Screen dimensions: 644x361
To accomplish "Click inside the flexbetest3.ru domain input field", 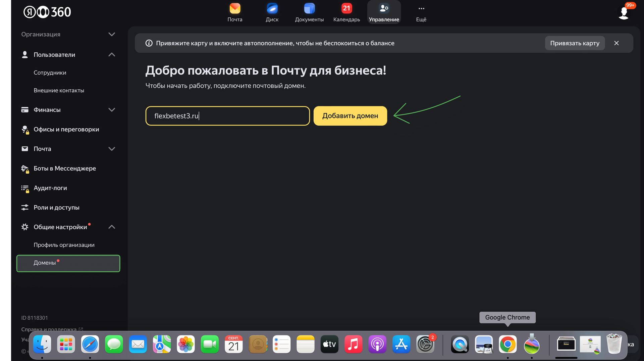I will tap(227, 116).
